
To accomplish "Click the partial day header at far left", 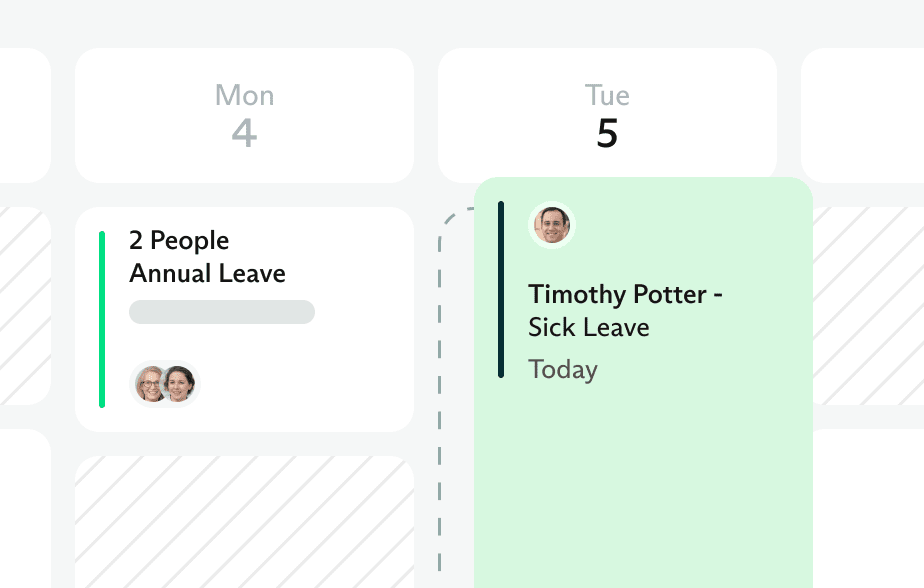I will [24, 115].
